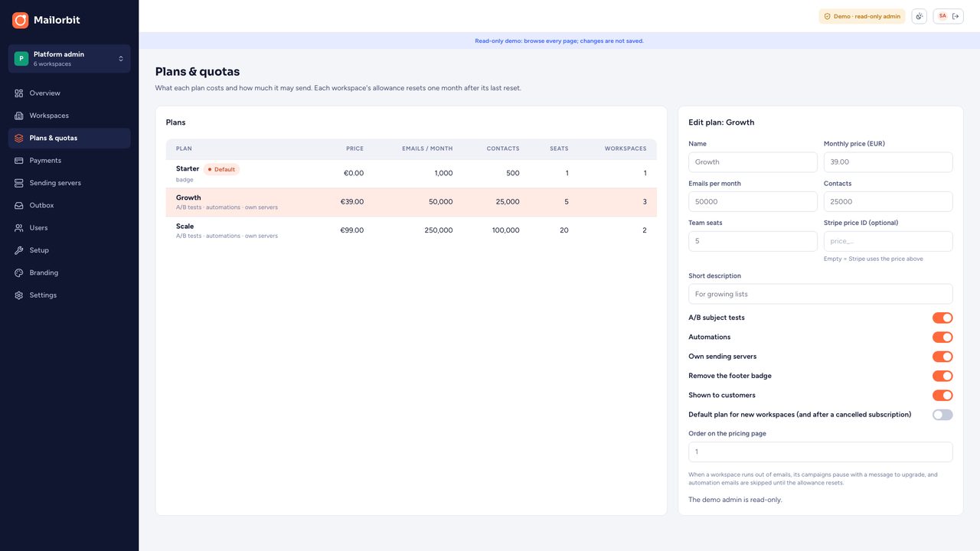Click the shield icon in demo badge
This screenshot has height=551, width=980.
point(827,16)
